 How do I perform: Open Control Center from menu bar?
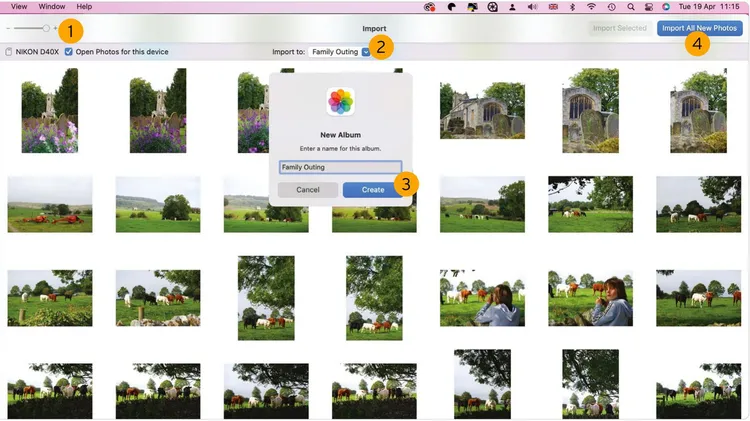[648, 7]
